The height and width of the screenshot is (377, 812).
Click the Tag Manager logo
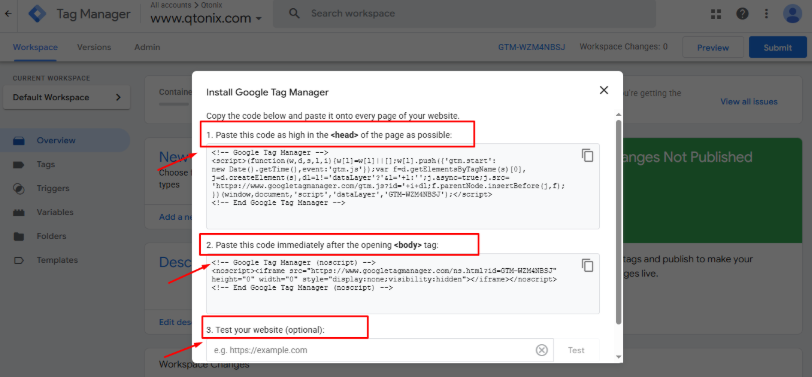37,14
